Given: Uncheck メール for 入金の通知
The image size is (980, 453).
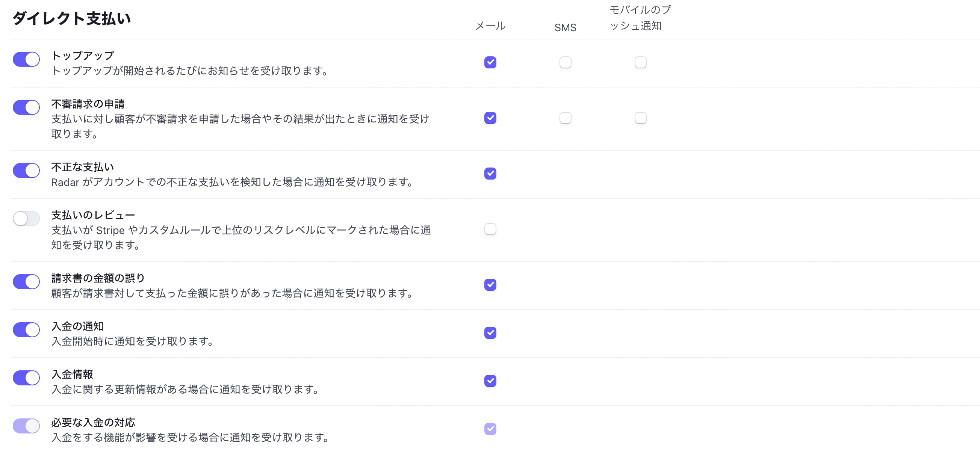Looking at the screenshot, I should (490, 332).
